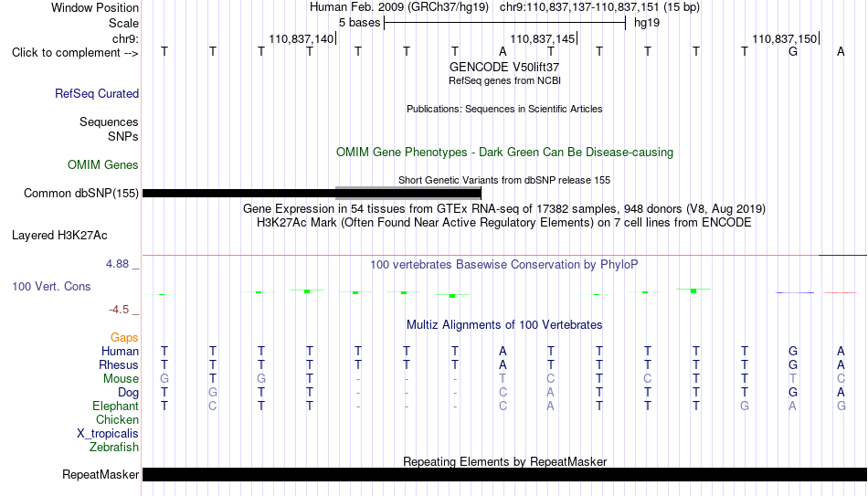
Task: Open the OMIM Genes track label
Action: pos(103,165)
